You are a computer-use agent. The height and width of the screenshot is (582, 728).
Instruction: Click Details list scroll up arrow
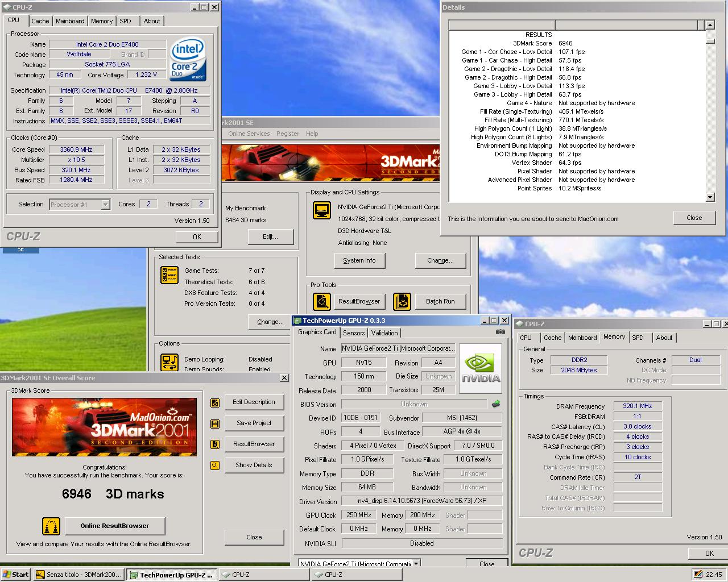click(x=710, y=25)
